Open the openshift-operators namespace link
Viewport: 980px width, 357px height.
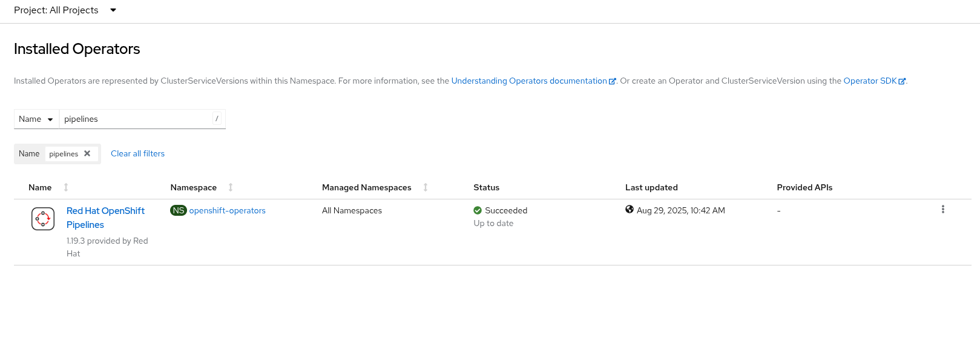[x=227, y=211]
